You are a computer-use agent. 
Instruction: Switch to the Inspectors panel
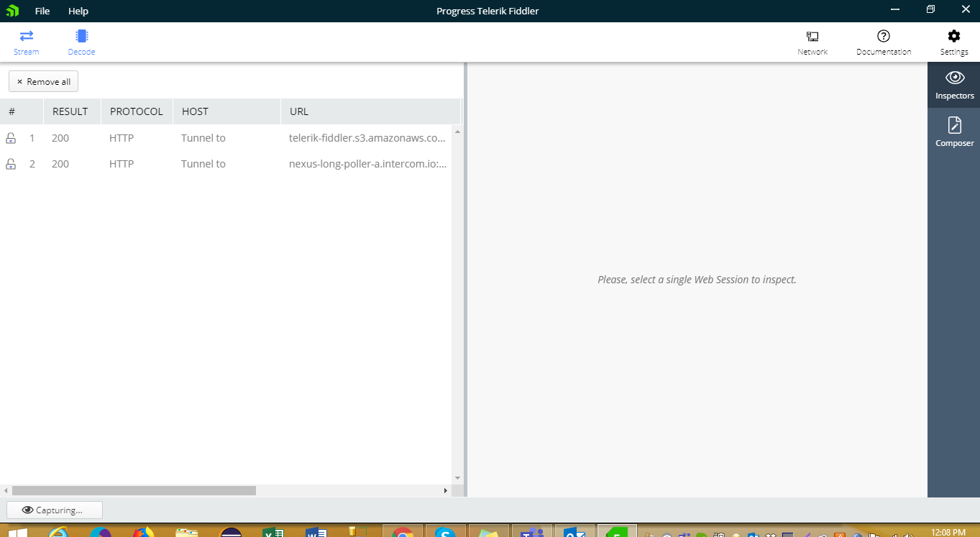[x=954, y=84]
